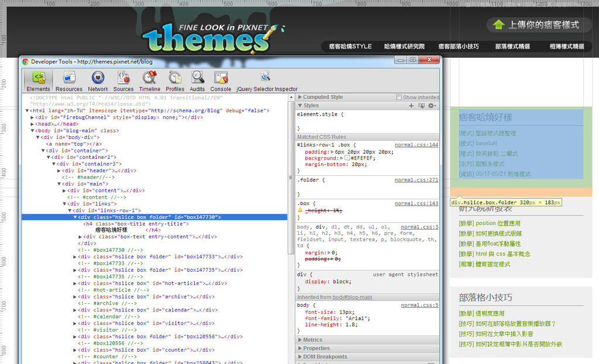Click the body#blog-main inherited link

coord(352,297)
